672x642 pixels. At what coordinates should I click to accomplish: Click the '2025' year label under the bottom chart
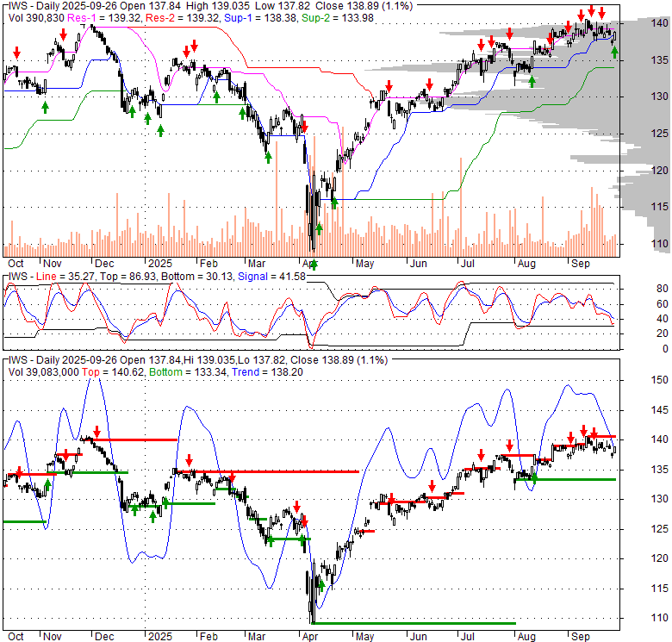tap(160, 637)
